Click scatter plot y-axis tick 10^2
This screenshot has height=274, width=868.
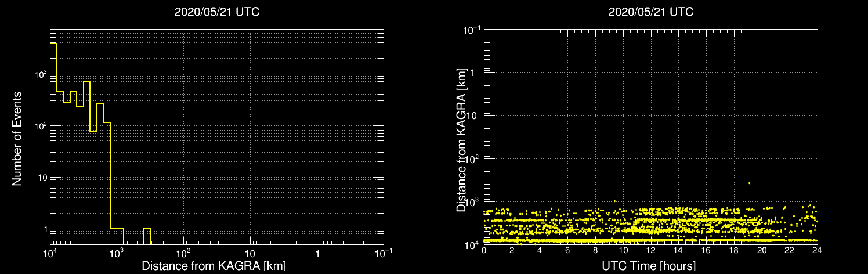pos(472,158)
